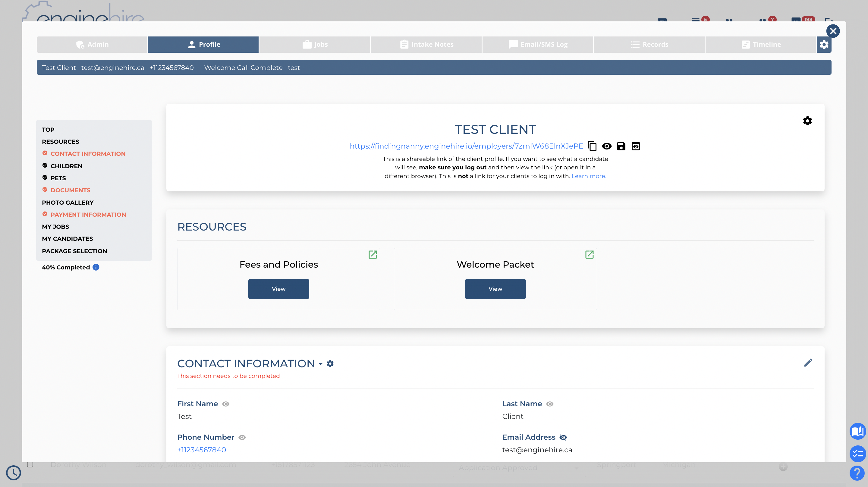The image size is (868, 487).
Task: Open the Contact Information section gear
Action: click(330, 363)
